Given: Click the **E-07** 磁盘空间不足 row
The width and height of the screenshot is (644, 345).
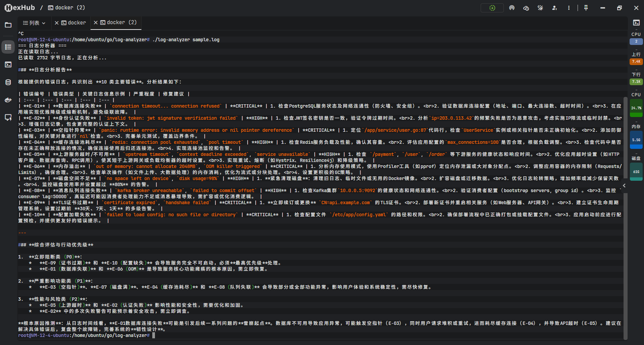Looking at the screenshot, I should 320,181.
